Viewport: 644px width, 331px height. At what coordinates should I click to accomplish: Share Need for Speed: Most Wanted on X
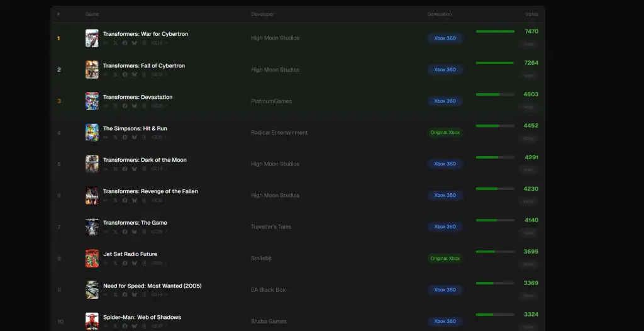[x=116, y=295]
